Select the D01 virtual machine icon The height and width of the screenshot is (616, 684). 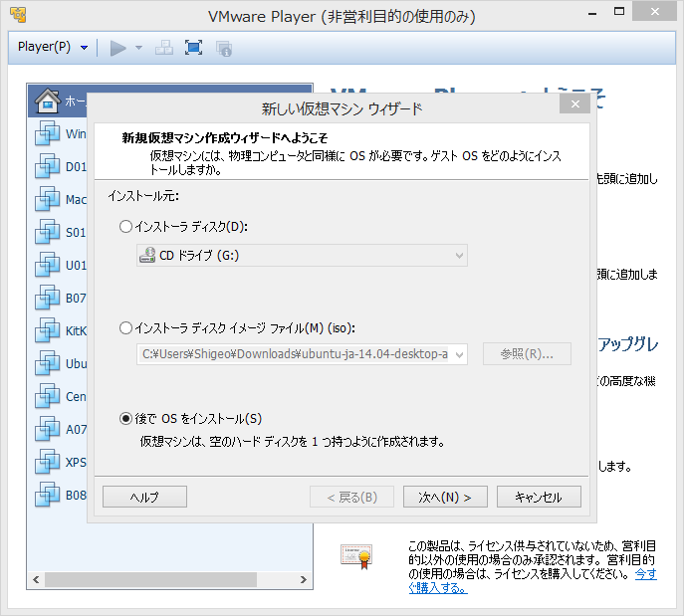(x=48, y=166)
